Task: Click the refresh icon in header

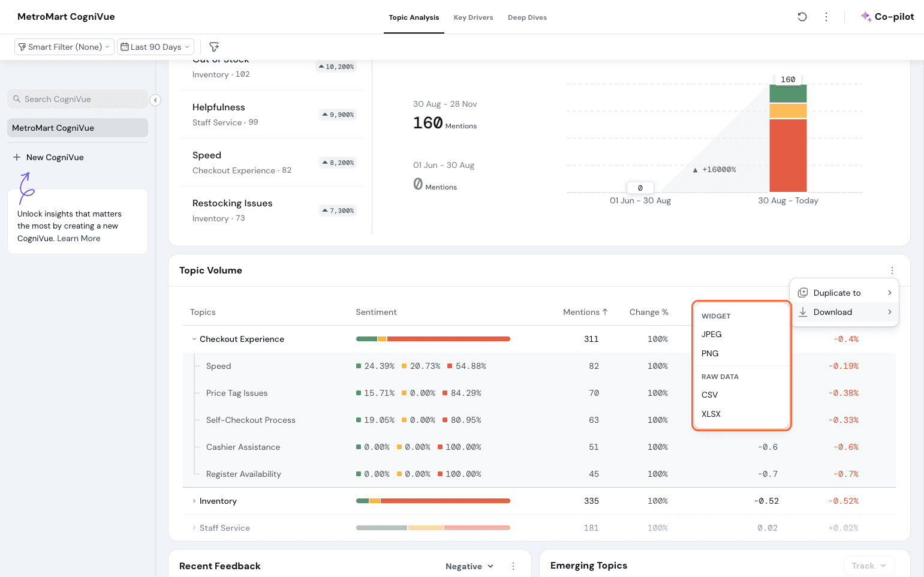Action: pyautogui.click(x=802, y=17)
